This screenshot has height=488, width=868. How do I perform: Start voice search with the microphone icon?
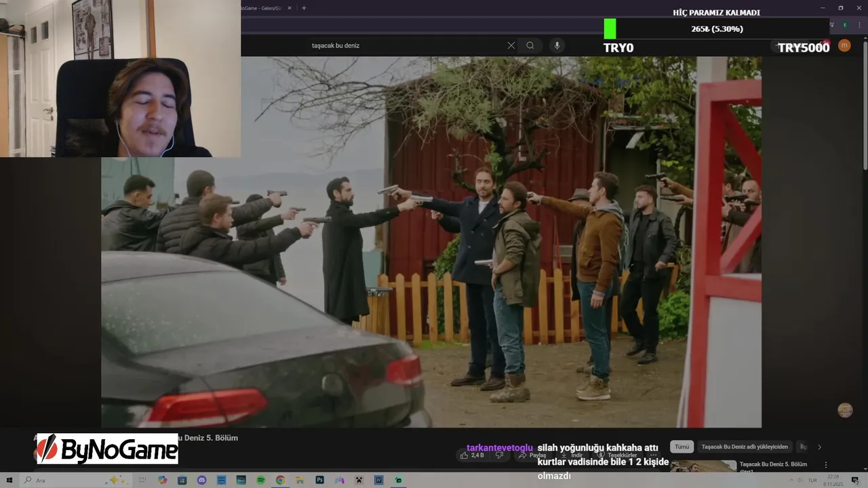click(557, 45)
